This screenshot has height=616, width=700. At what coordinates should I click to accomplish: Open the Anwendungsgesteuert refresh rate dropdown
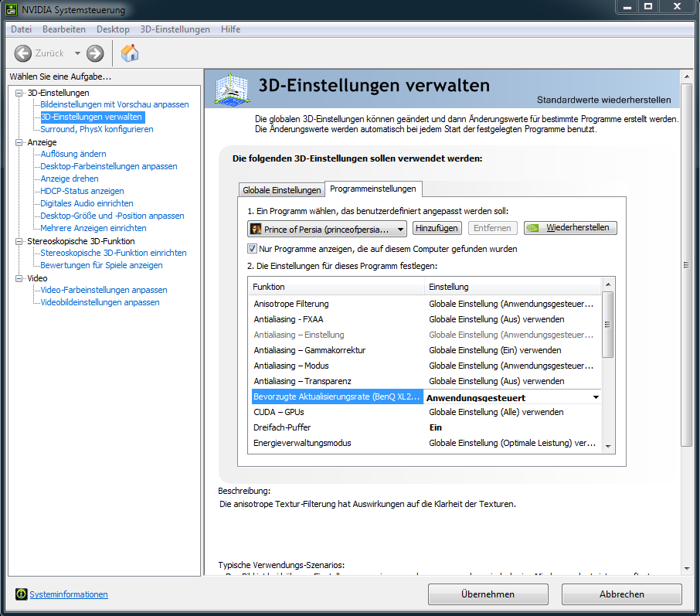(x=596, y=397)
